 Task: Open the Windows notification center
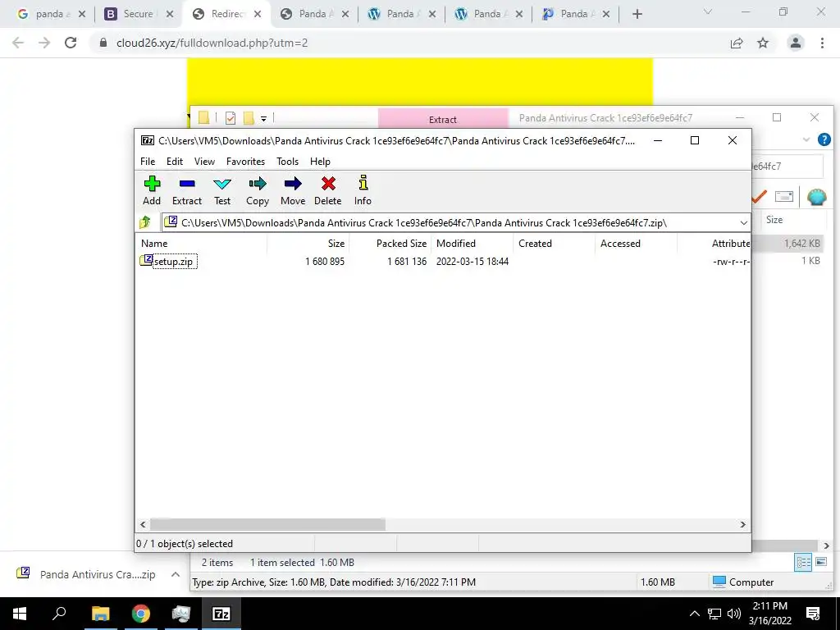point(813,614)
